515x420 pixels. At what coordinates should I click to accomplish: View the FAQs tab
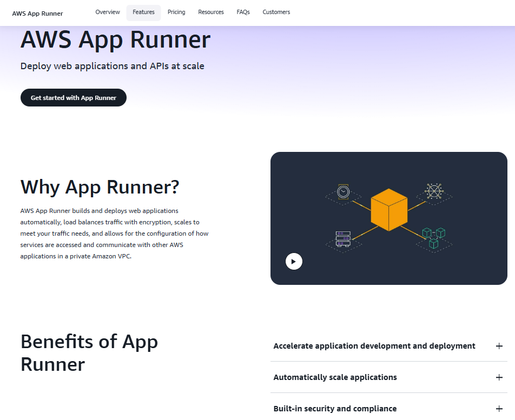243,12
